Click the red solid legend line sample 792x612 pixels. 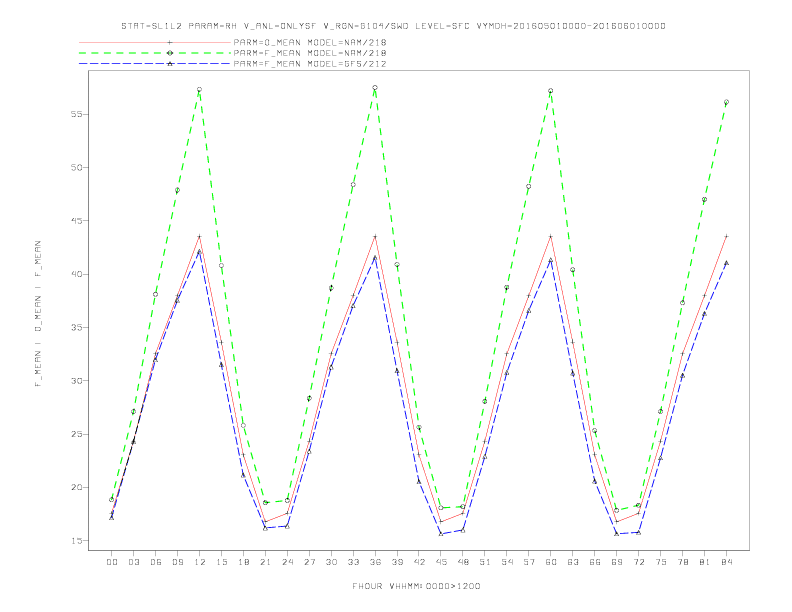click(155, 42)
